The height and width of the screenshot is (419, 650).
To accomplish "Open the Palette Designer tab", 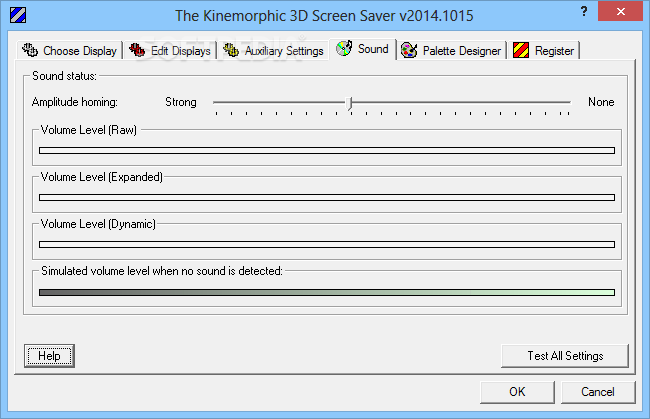I will click(451, 51).
